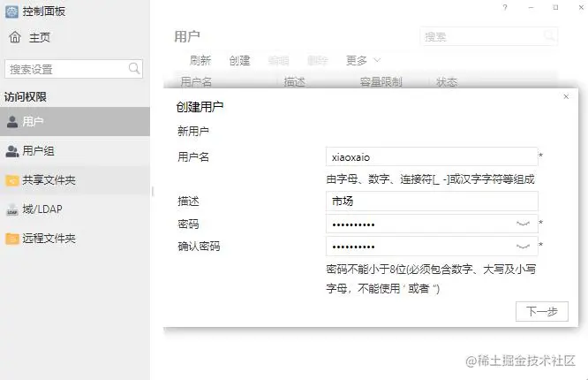This screenshot has width=588, height=380.
Task: Maximize the Control Panel window
Action: [x=555, y=7]
